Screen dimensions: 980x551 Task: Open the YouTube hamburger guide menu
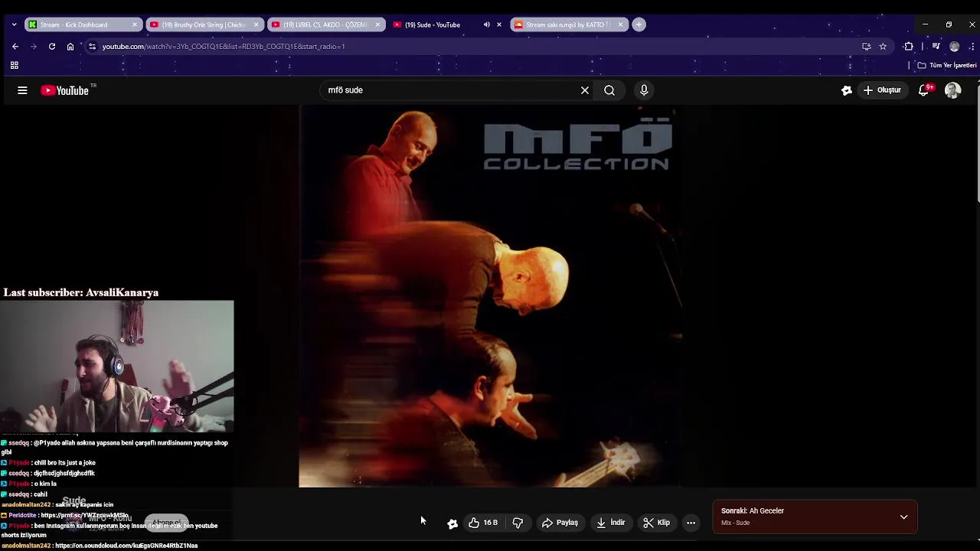coord(22,90)
